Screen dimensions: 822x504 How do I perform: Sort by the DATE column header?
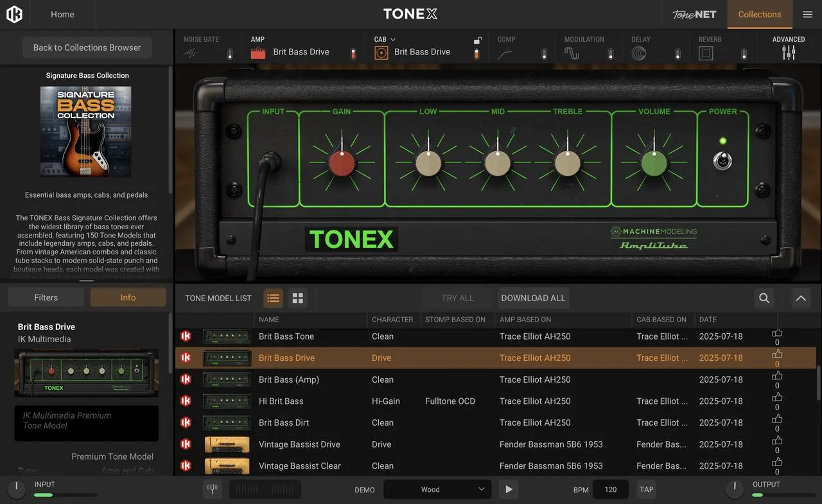click(708, 319)
